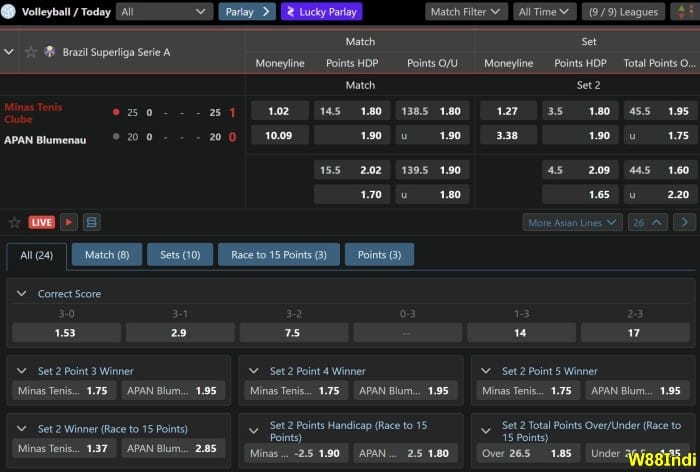The image size is (700, 472).
Task: Pick Minas Tenis for Point 5 winner
Action: (x=528, y=391)
